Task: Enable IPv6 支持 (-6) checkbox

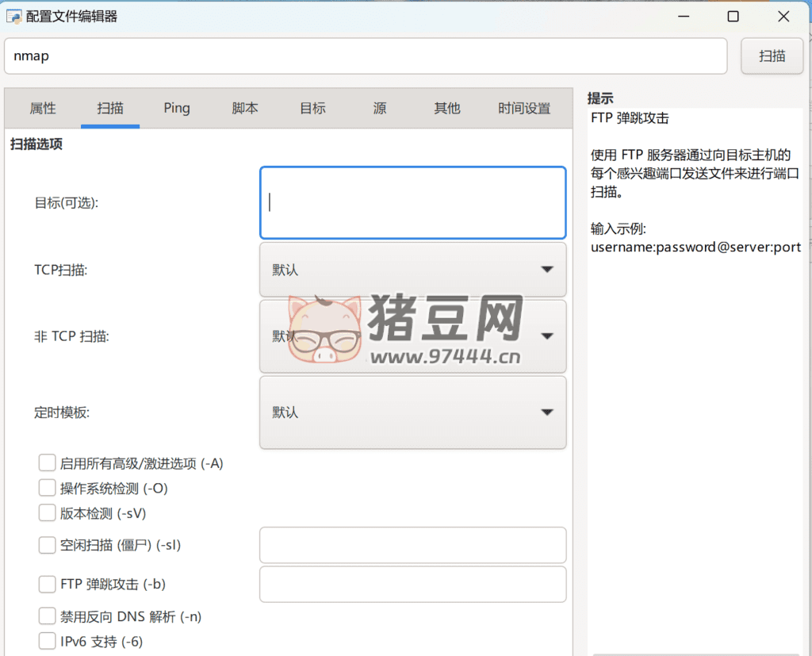Action: pos(48,641)
